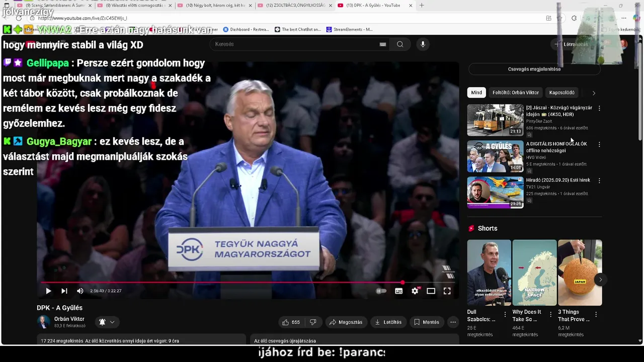
Task: Like the video with 655 likes
Action: pyautogui.click(x=291, y=322)
